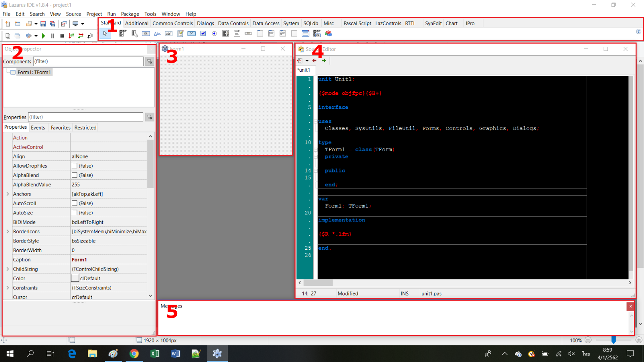Select the TButton component on palette
The width and height of the screenshot is (644, 362).
pos(146,34)
